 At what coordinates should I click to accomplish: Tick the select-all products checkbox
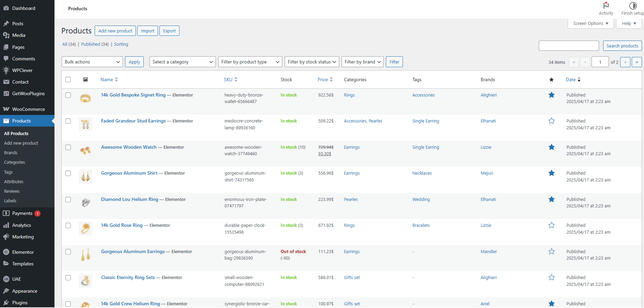point(68,80)
